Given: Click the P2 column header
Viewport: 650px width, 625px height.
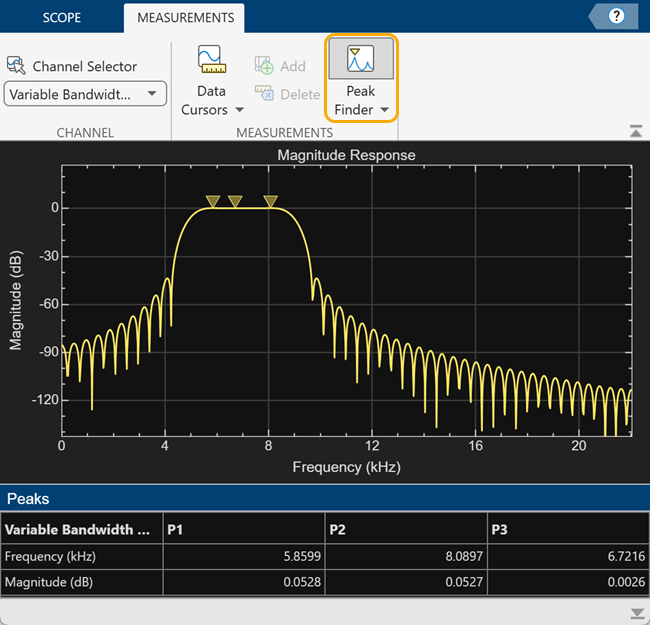Looking at the screenshot, I should tap(406, 529).
